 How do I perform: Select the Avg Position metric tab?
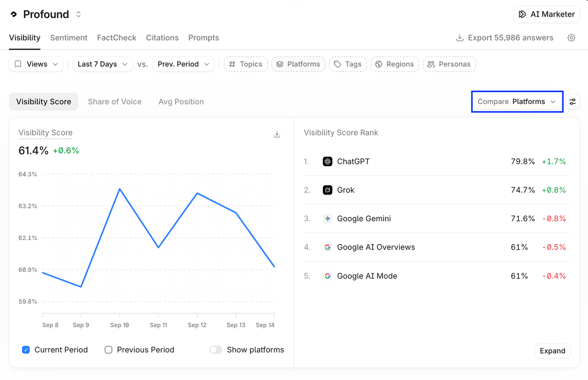(181, 101)
